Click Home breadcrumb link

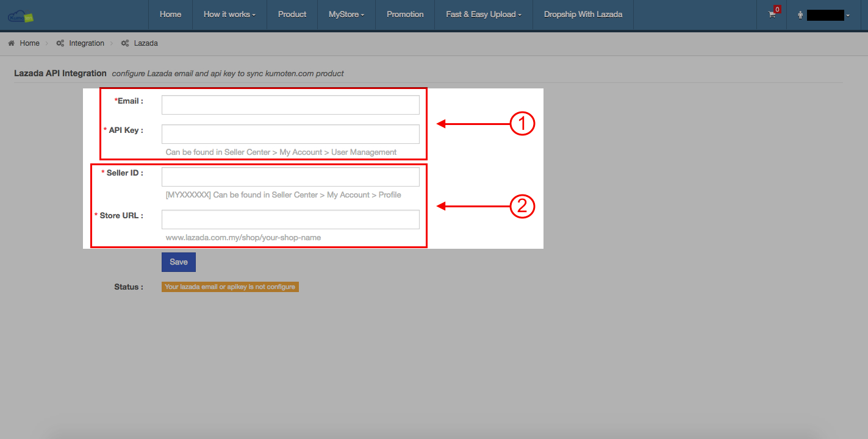click(x=29, y=43)
